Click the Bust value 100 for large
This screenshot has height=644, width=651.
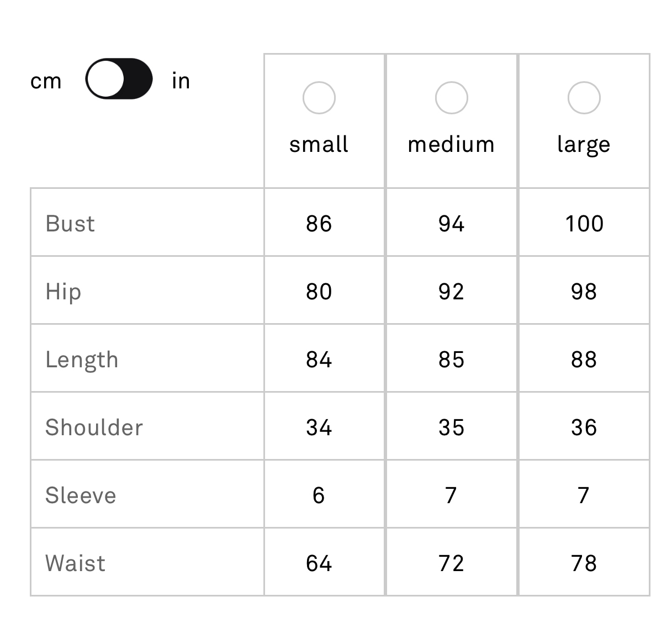[x=584, y=224]
